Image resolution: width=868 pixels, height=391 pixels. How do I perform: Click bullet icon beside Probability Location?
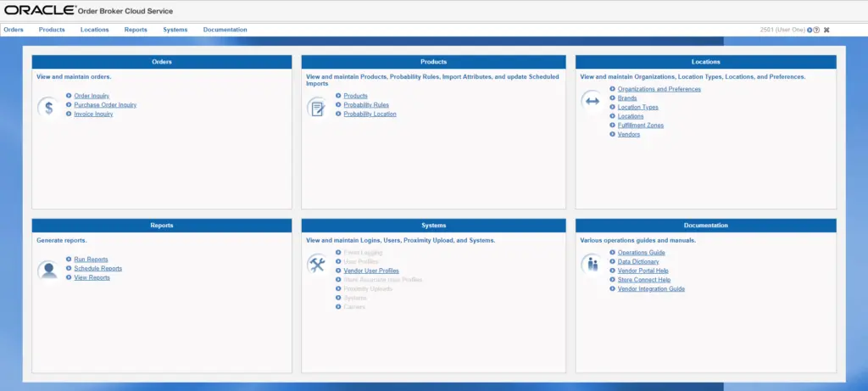click(x=338, y=114)
